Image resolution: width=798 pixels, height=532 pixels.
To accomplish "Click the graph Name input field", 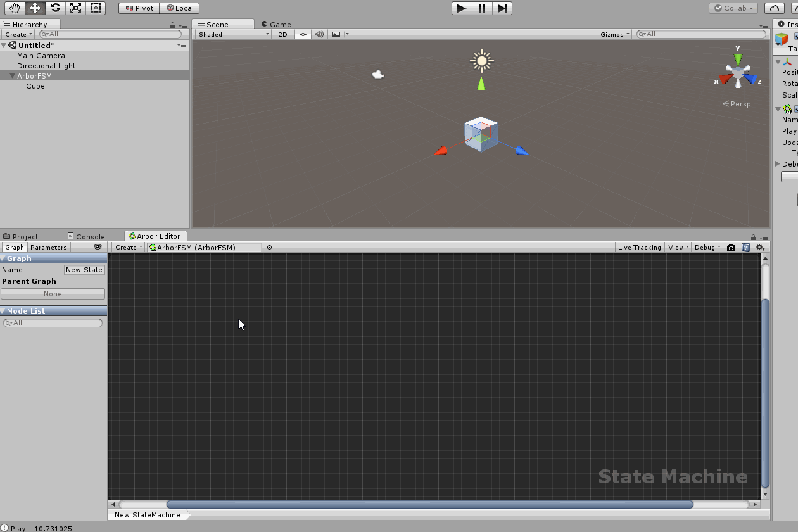I will [84, 270].
